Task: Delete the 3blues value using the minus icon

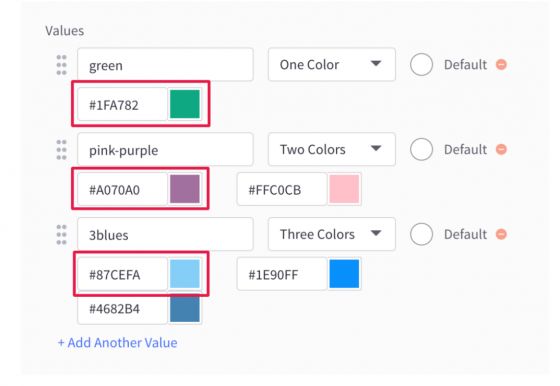Action: click(x=501, y=234)
